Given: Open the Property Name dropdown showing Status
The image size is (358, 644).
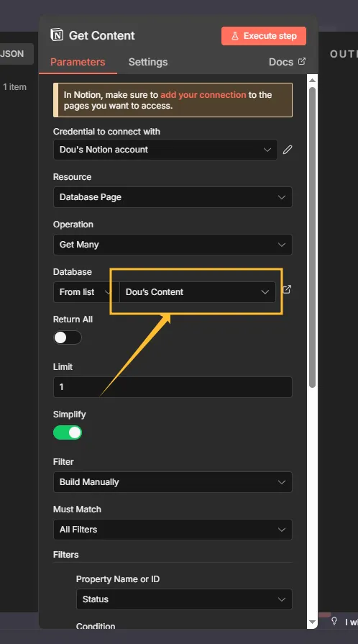Looking at the screenshot, I should [x=184, y=599].
